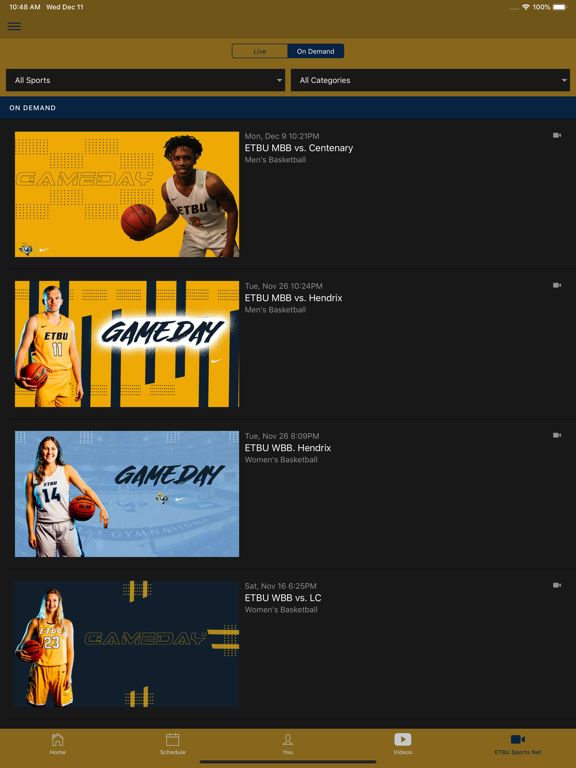Tap Gameday thumbnail with player number 11
The image size is (576, 768).
pos(127,344)
